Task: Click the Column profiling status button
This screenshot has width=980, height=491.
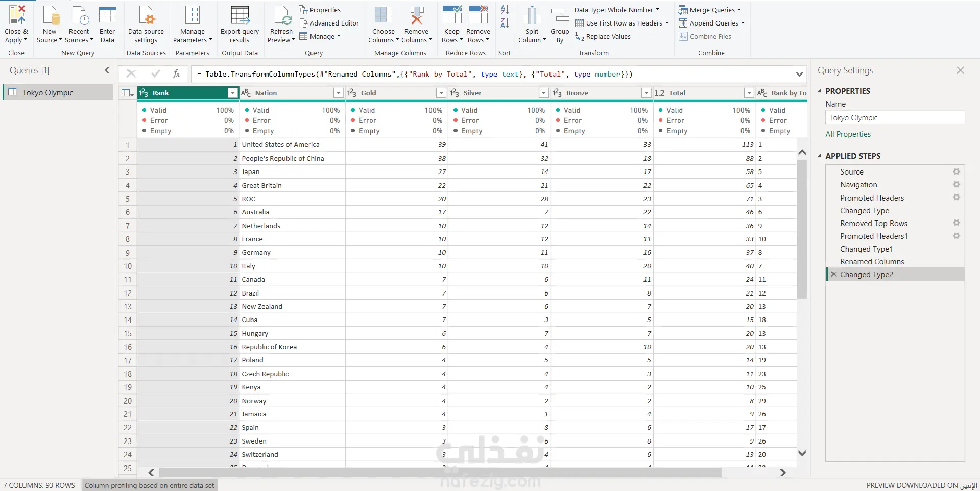Action: [149, 485]
